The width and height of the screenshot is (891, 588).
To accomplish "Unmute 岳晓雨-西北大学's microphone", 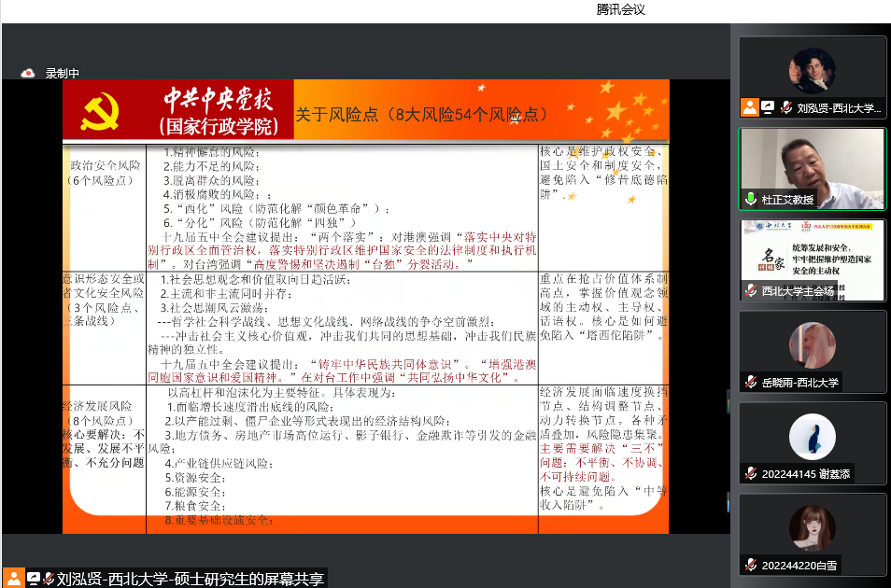I will tap(750, 381).
